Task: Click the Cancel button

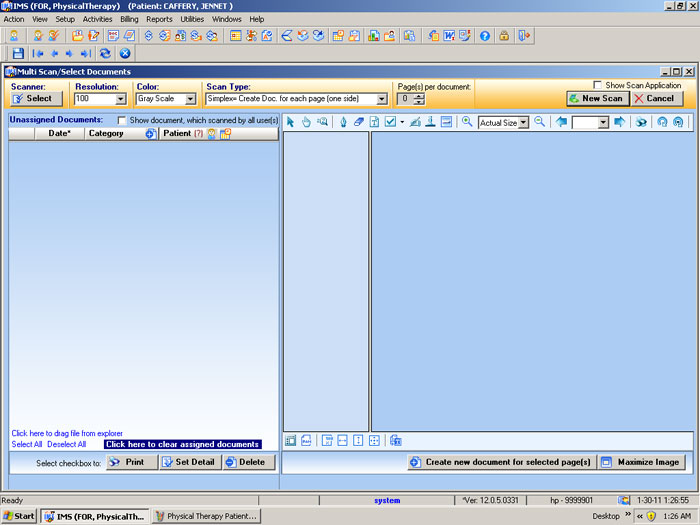Action: click(x=657, y=99)
